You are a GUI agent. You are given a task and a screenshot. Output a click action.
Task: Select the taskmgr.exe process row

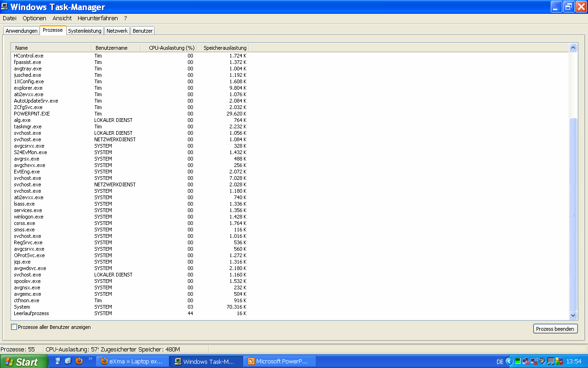(130, 126)
